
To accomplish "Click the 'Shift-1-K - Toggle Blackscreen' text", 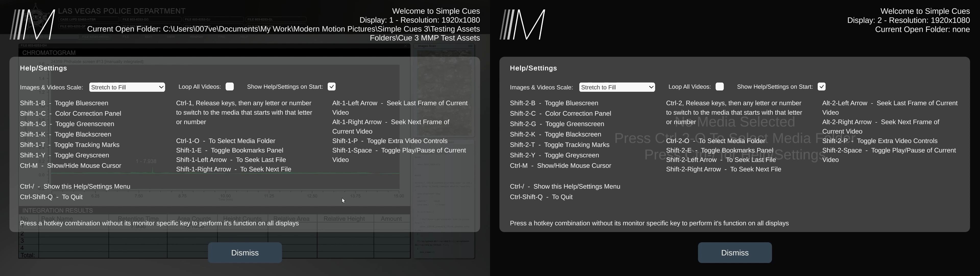I will (66, 134).
